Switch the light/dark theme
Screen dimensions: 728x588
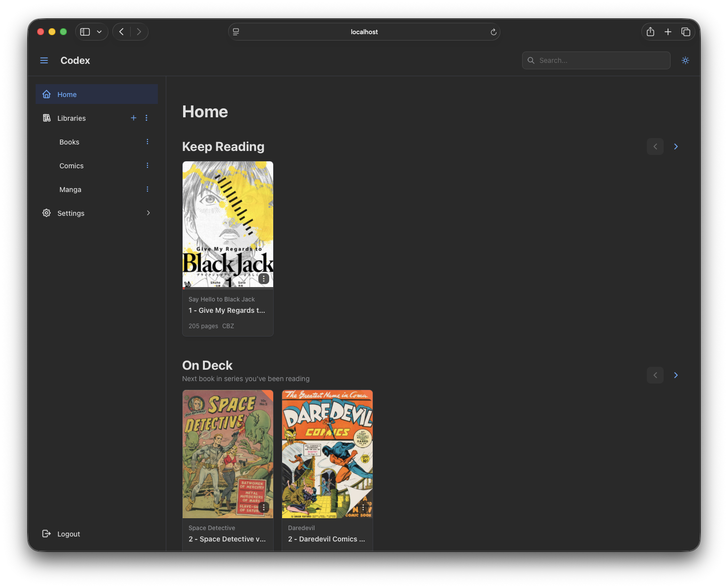point(685,60)
